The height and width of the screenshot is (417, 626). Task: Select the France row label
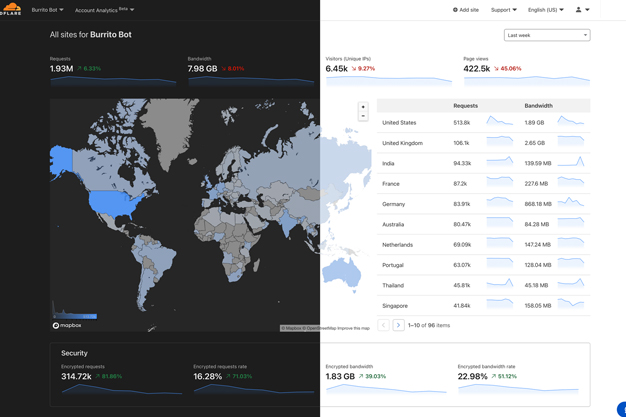click(390, 184)
